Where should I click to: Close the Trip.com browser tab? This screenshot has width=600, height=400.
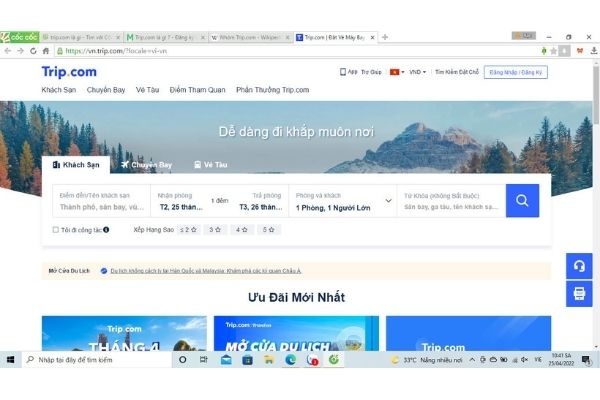click(x=372, y=38)
